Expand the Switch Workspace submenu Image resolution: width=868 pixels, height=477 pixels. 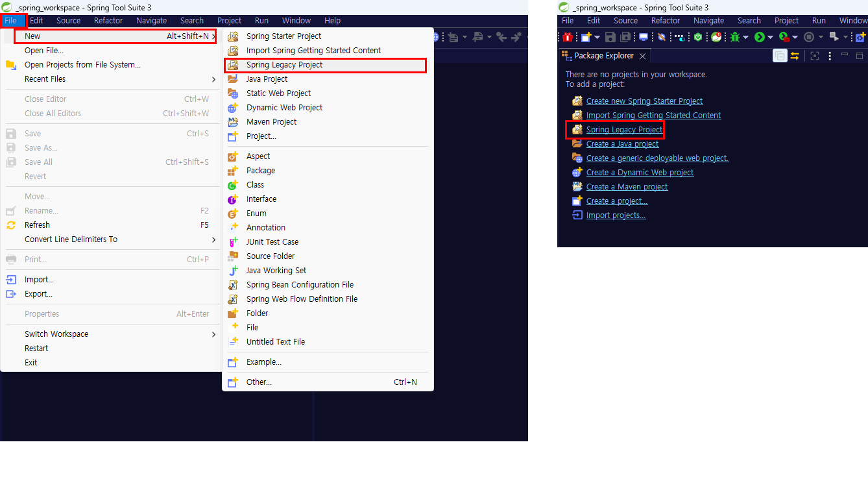point(214,334)
